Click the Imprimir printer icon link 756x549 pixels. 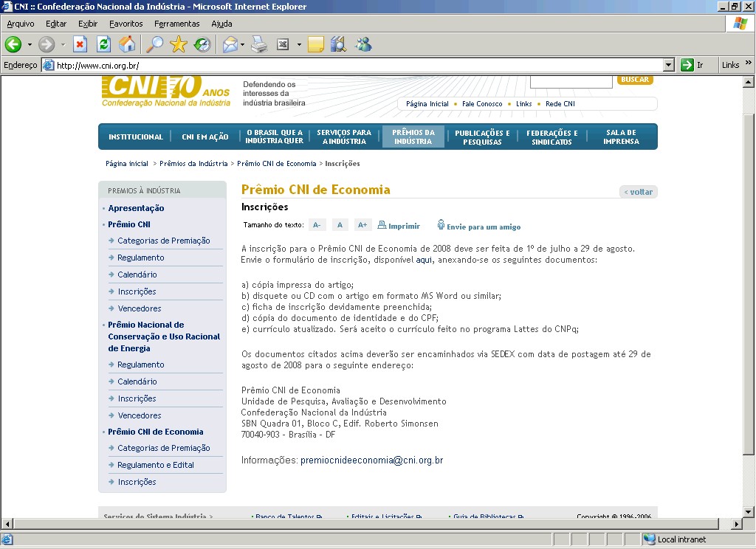click(x=382, y=224)
